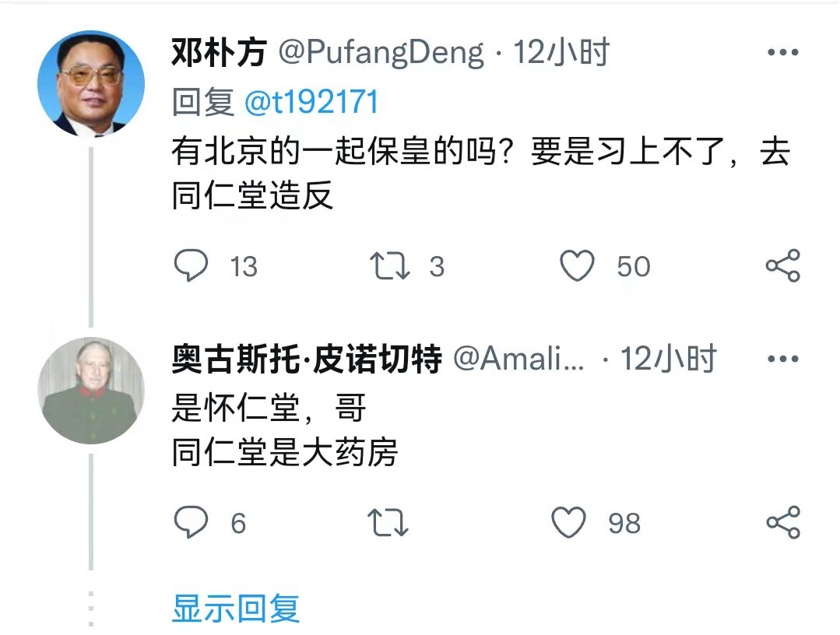The width and height of the screenshot is (840, 635).
Task: Retweet the 奥古斯托·皮诺切特 tweet
Action: click(x=387, y=522)
